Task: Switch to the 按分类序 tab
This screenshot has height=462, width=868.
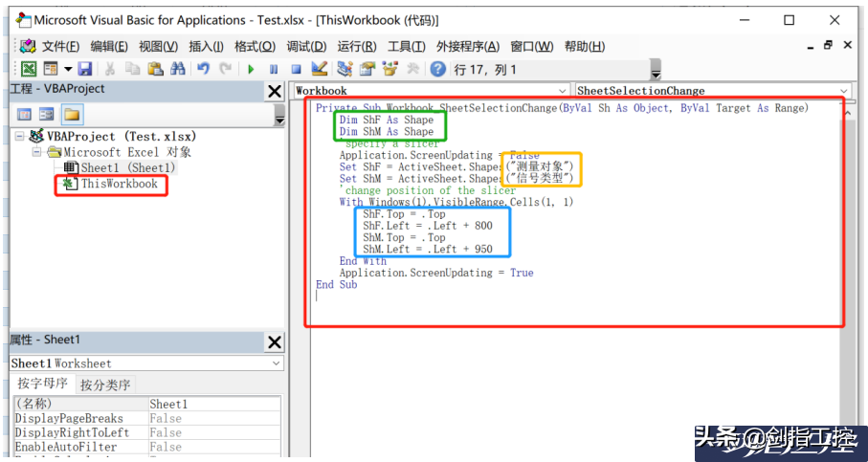Action: pos(105,385)
